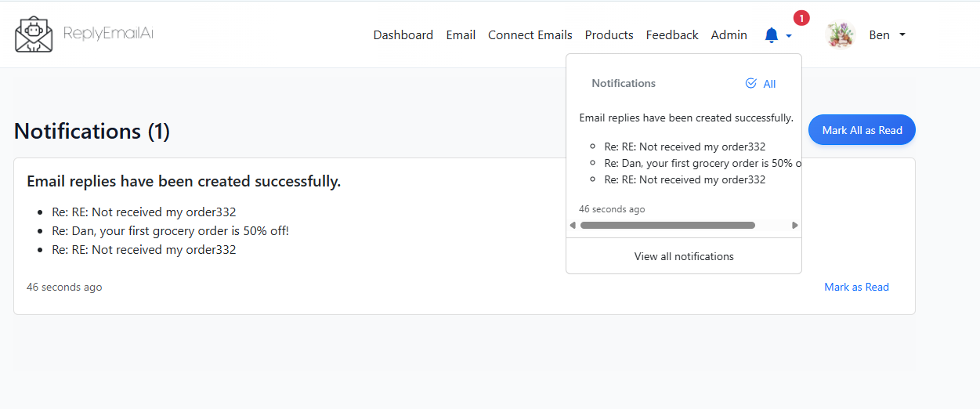Image resolution: width=980 pixels, height=409 pixels.
Task: Click the popup horizontal scrollbar thumb
Action: pos(667,226)
